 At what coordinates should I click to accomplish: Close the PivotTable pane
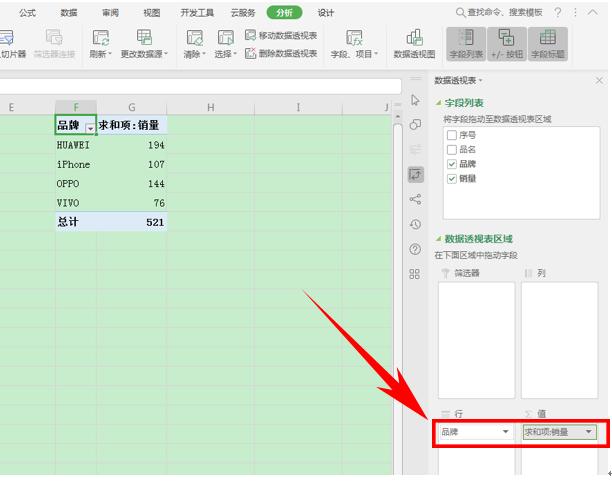[599, 80]
